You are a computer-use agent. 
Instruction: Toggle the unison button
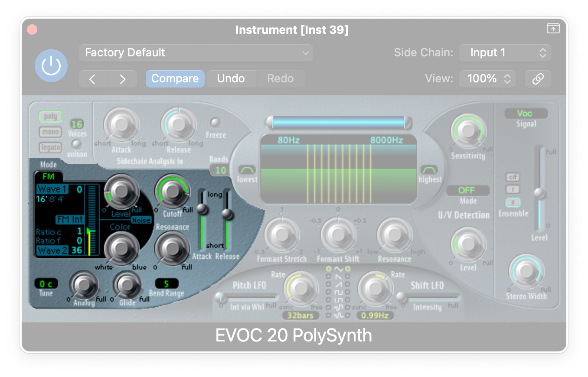click(x=77, y=144)
